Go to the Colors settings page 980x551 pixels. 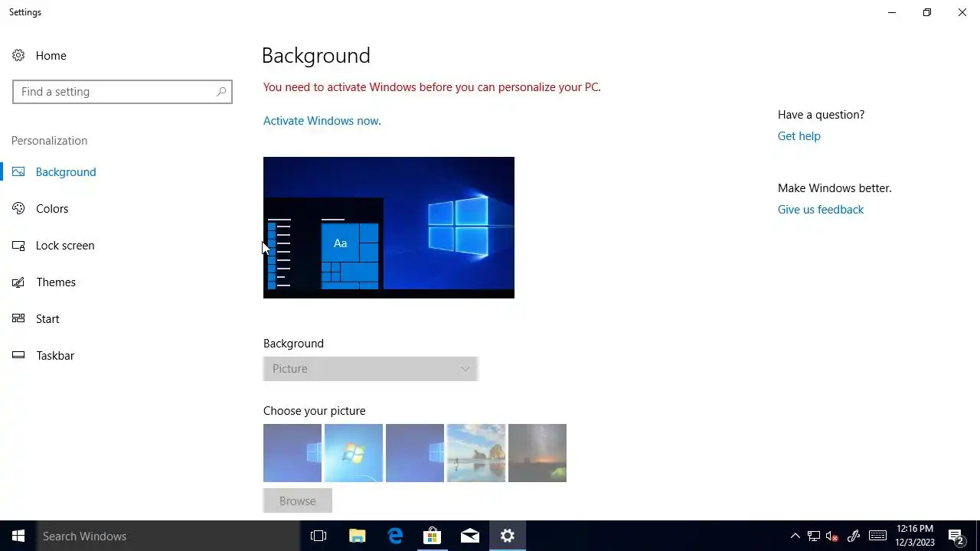click(x=52, y=208)
